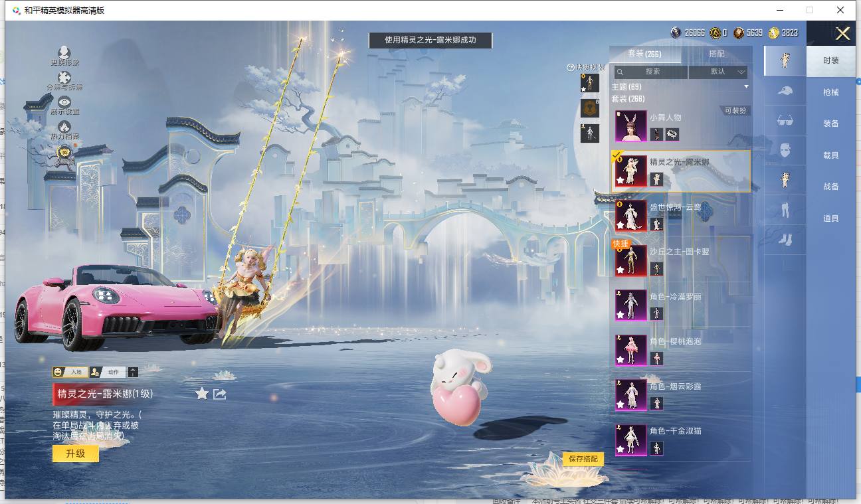Click the sub-item icon under 沙丘之主-图卡盟

656,269
